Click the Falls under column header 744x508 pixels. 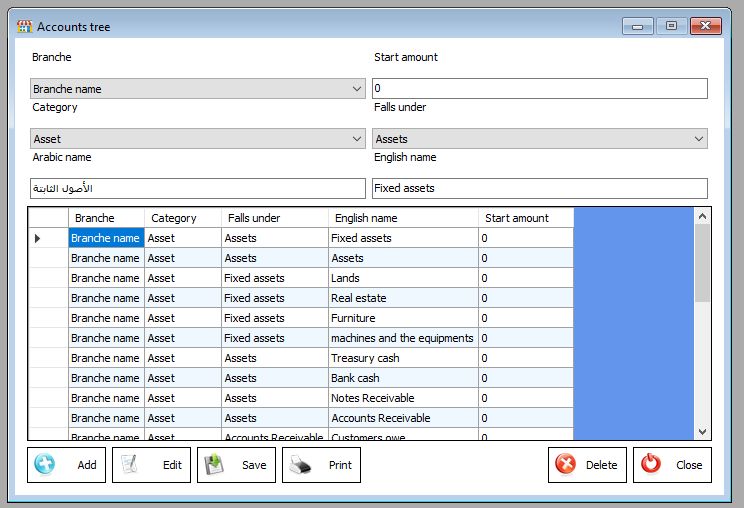(275, 218)
